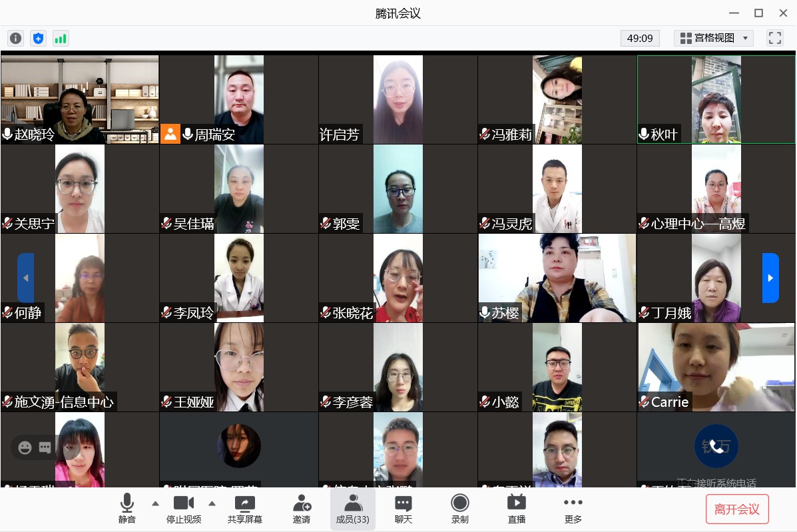The image size is (797, 532).
Task: Mute the microphone with 静音
Action: (127, 509)
